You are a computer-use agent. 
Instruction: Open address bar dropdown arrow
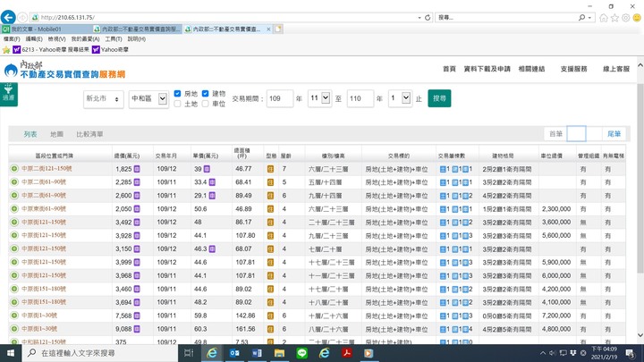(x=419, y=18)
